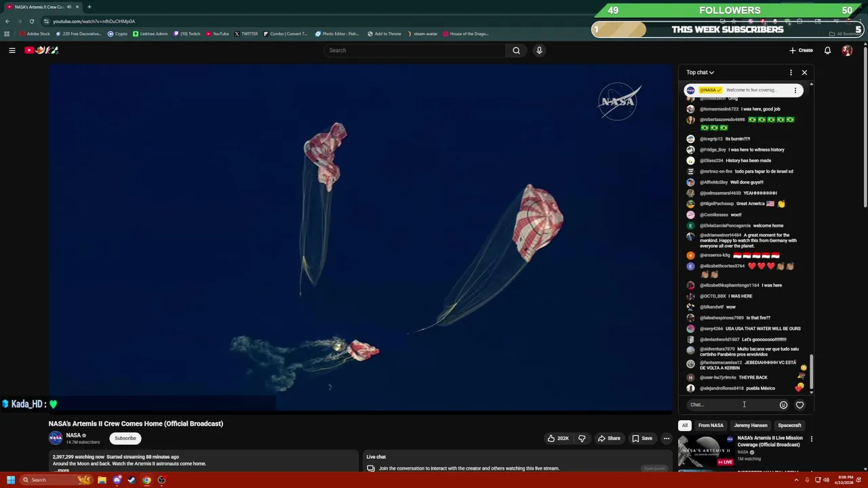
Task: Open YouTube notifications bell
Action: 827,50
